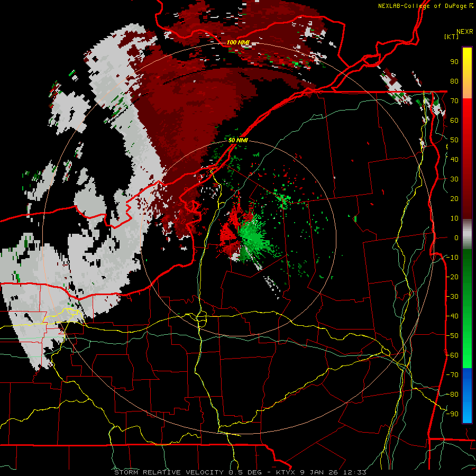Select the -70 value on velocity scale

[452, 375]
